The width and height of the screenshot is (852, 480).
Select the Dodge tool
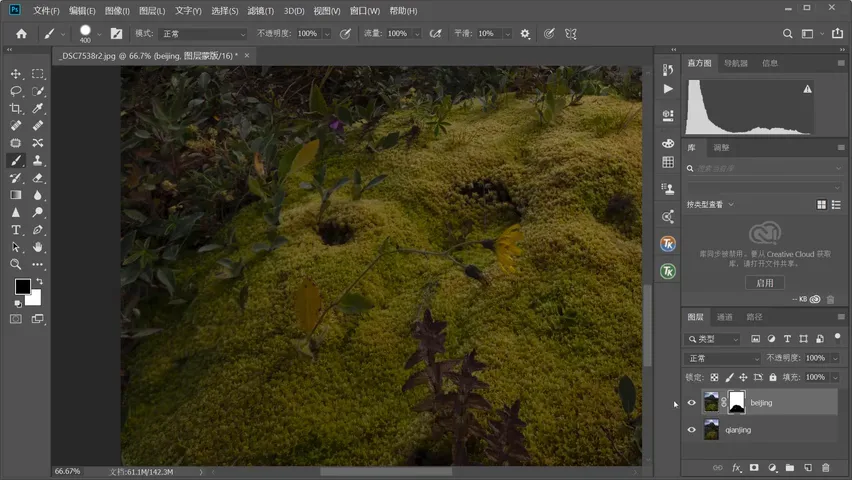pos(37,213)
